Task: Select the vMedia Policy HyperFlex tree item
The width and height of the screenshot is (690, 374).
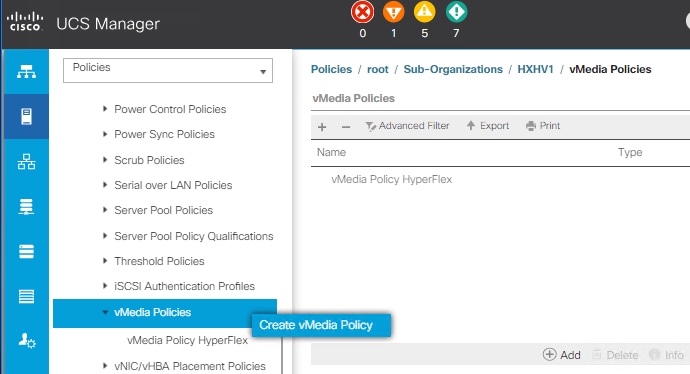Action: 187,341
